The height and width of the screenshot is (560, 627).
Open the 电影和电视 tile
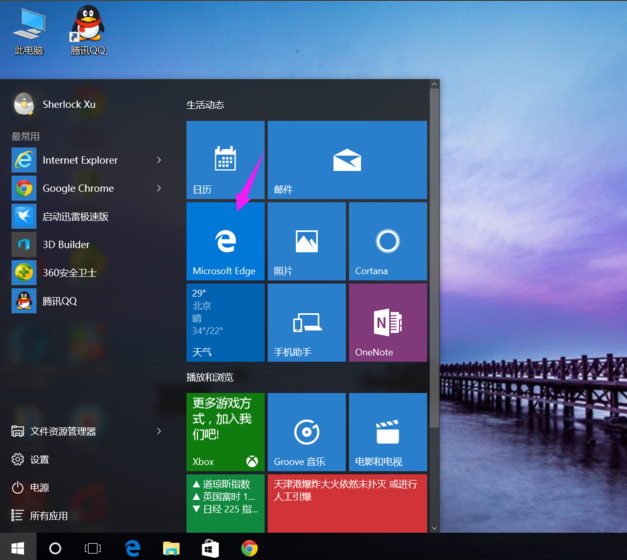pos(387,432)
